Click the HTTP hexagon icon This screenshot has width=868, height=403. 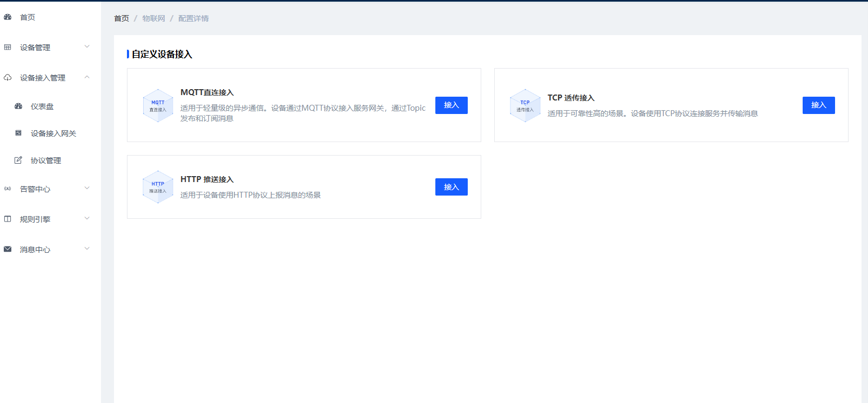pos(158,187)
